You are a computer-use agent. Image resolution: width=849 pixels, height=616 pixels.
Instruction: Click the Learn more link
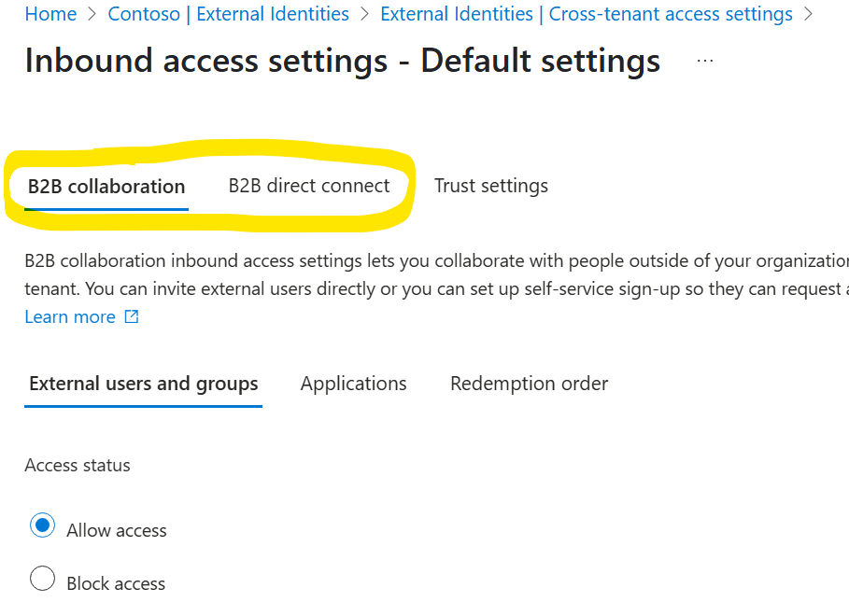click(69, 316)
